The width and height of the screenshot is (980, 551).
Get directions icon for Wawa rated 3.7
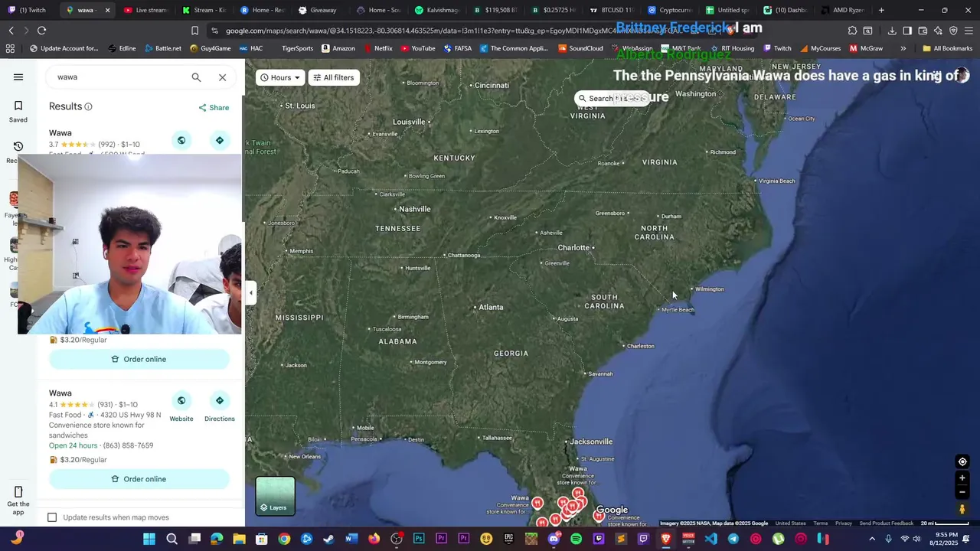pyautogui.click(x=220, y=140)
